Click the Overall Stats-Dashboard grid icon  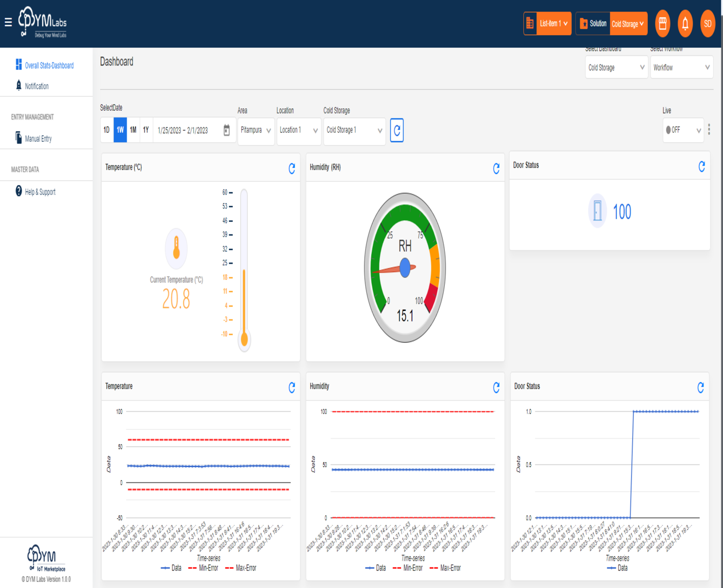tap(19, 64)
